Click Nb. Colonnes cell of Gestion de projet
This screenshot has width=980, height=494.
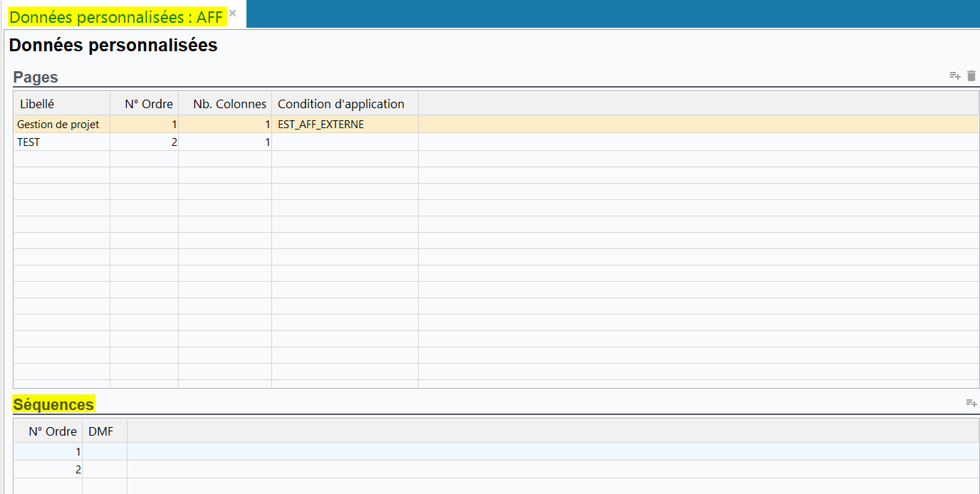tap(225, 125)
